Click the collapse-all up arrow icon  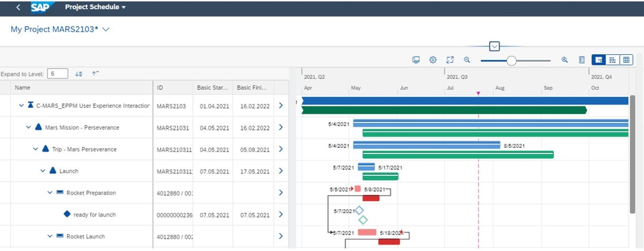[95, 74]
